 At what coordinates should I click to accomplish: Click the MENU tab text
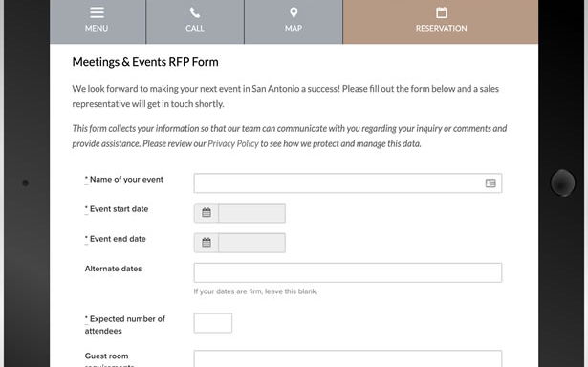97,28
